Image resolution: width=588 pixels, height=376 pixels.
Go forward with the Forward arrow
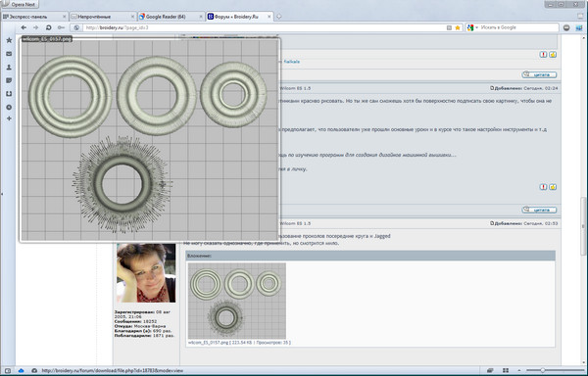click(35, 27)
